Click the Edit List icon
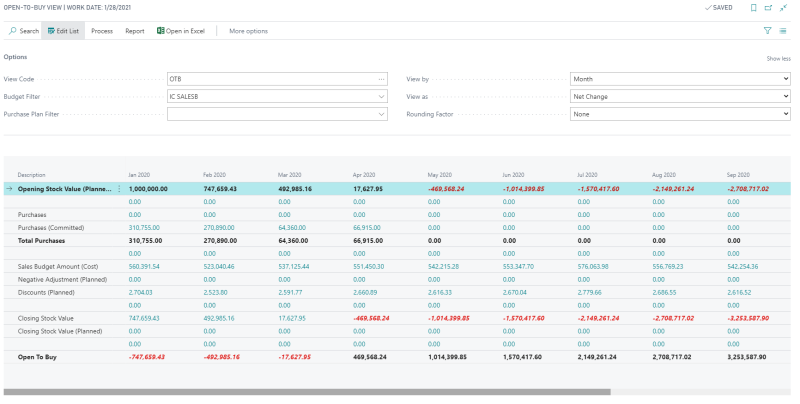 point(51,31)
